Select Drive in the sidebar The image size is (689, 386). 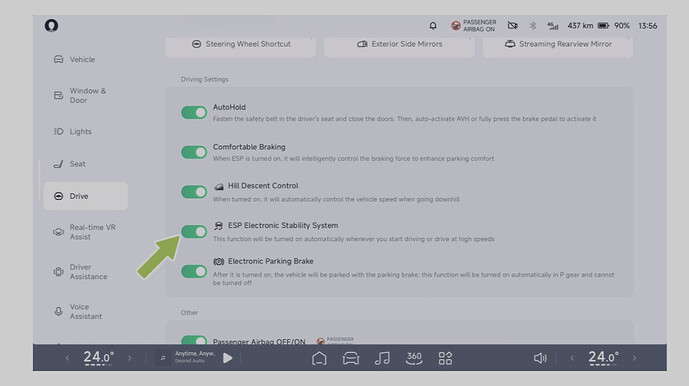(x=86, y=196)
